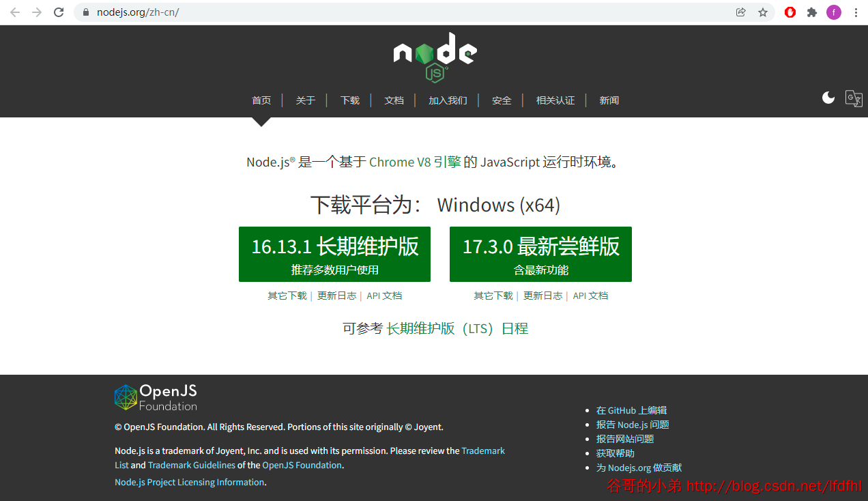868x501 pixels.
Task: Select the 首页 navigation item
Action: point(261,100)
